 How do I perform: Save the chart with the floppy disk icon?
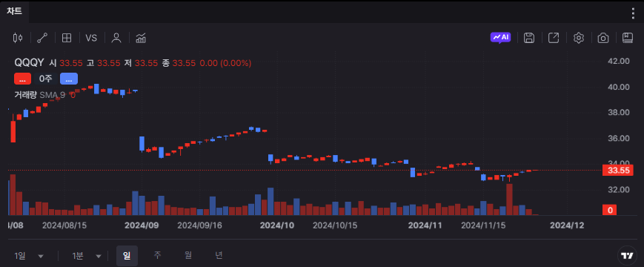529,39
